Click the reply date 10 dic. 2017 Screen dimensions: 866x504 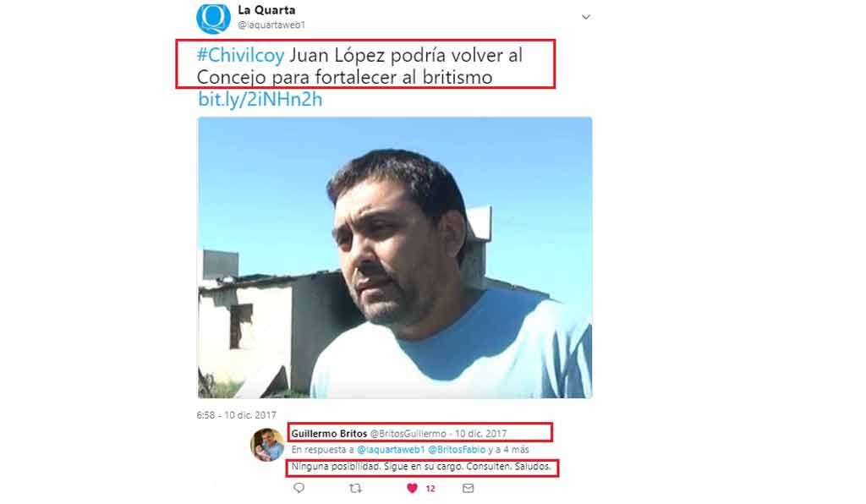480,434
